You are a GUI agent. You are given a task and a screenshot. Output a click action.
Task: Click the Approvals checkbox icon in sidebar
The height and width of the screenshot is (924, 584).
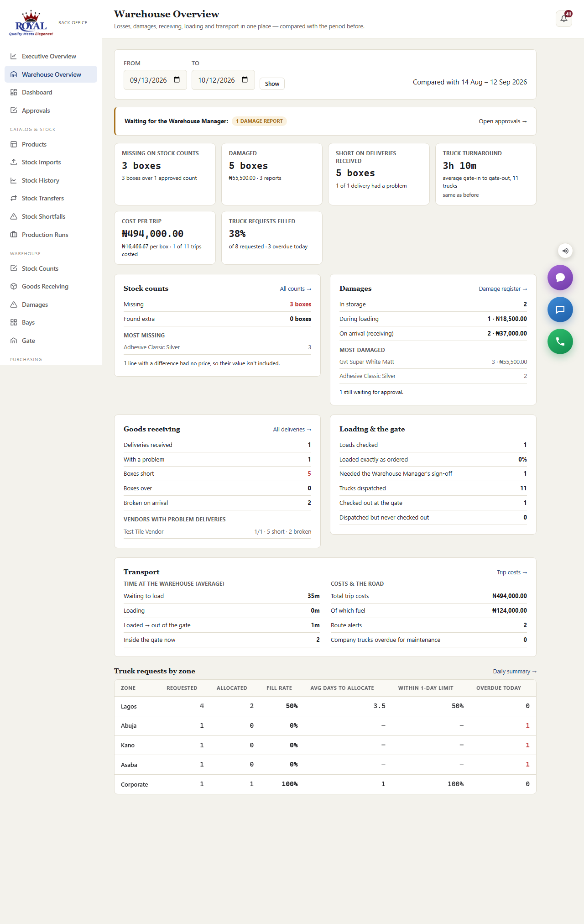(14, 110)
